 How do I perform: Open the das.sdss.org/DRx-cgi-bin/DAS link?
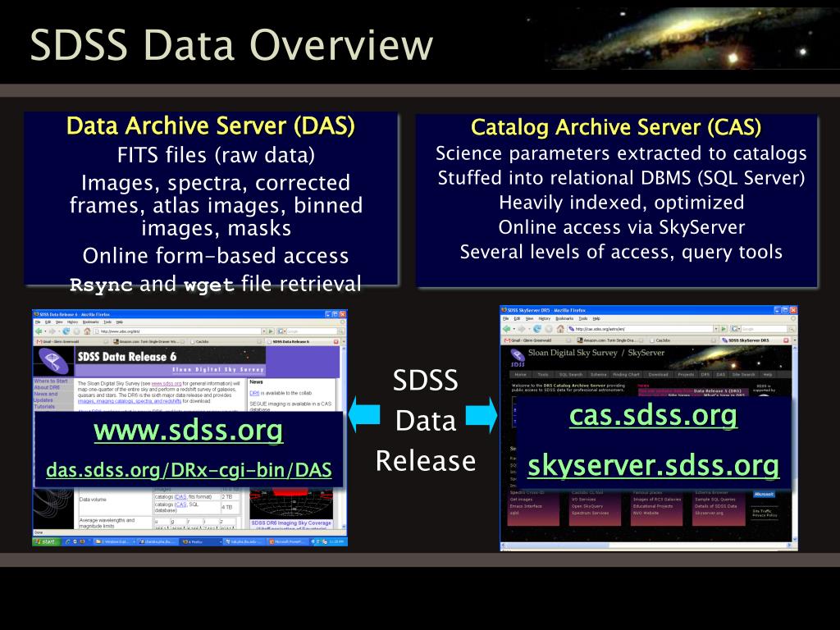click(x=189, y=470)
